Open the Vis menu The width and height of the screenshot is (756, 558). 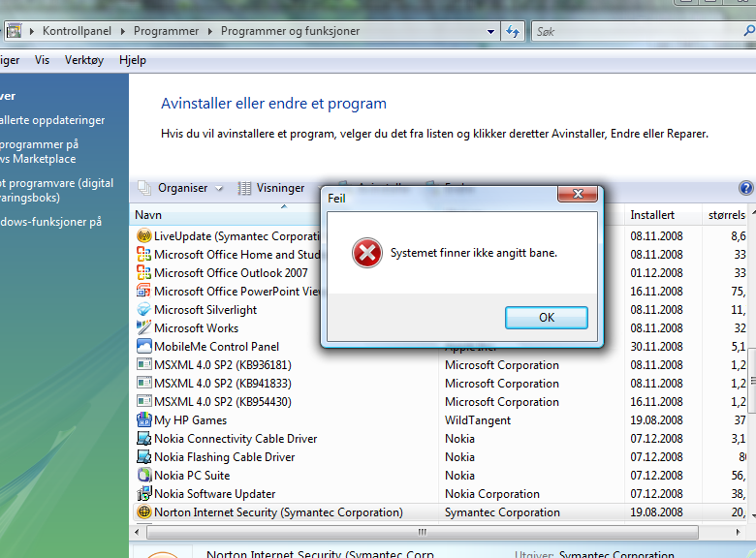pyautogui.click(x=42, y=60)
